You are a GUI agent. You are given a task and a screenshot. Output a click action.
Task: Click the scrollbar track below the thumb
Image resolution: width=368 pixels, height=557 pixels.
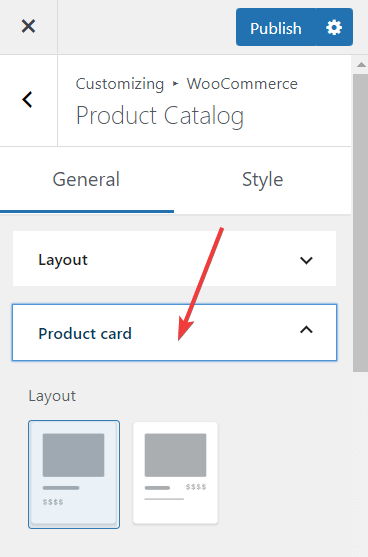point(361,464)
